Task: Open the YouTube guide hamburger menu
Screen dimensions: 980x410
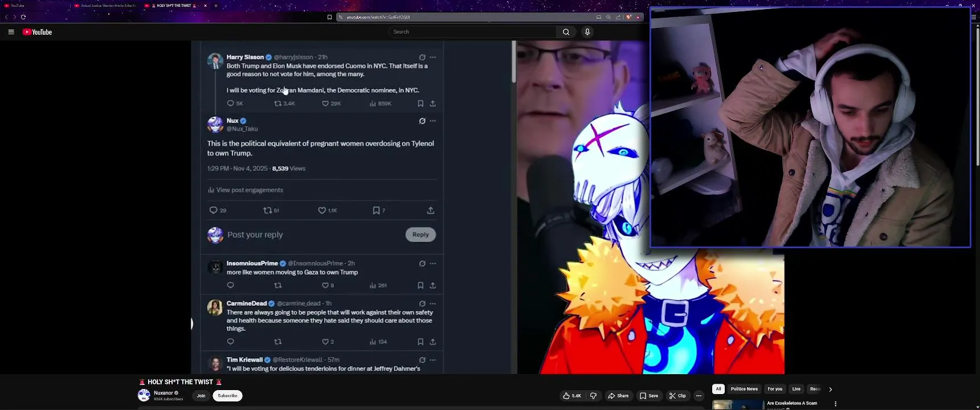Action: tap(11, 32)
